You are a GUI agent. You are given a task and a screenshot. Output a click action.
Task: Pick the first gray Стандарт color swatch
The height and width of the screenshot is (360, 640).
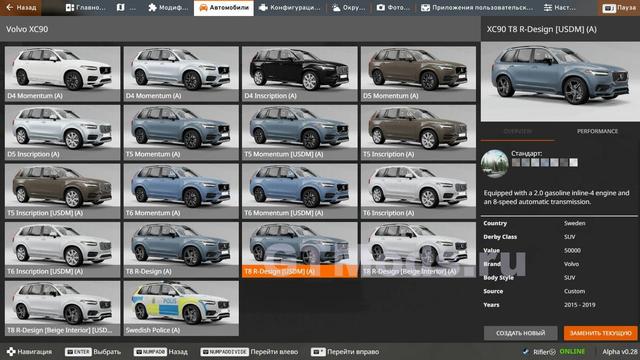pos(516,162)
